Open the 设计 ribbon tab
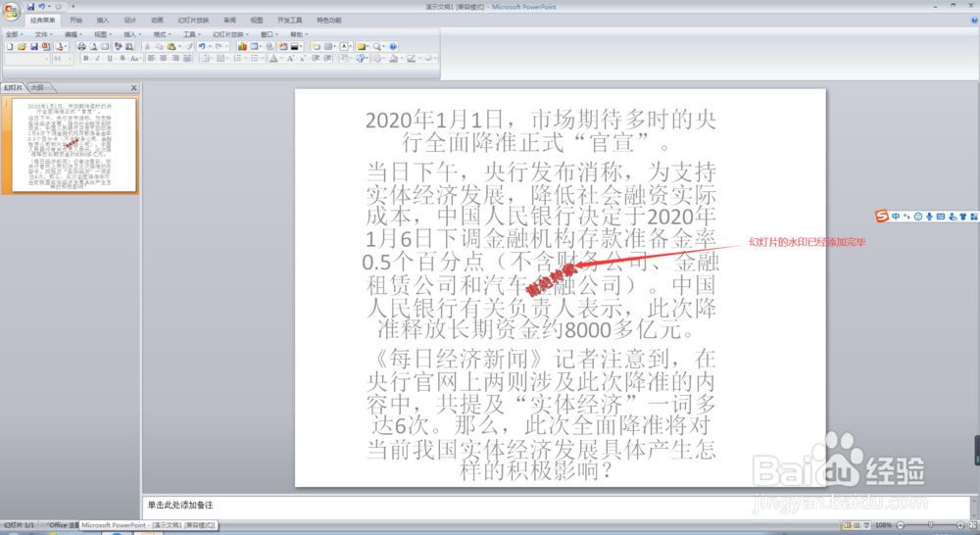The width and height of the screenshot is (980, 535). pos(130,21)
